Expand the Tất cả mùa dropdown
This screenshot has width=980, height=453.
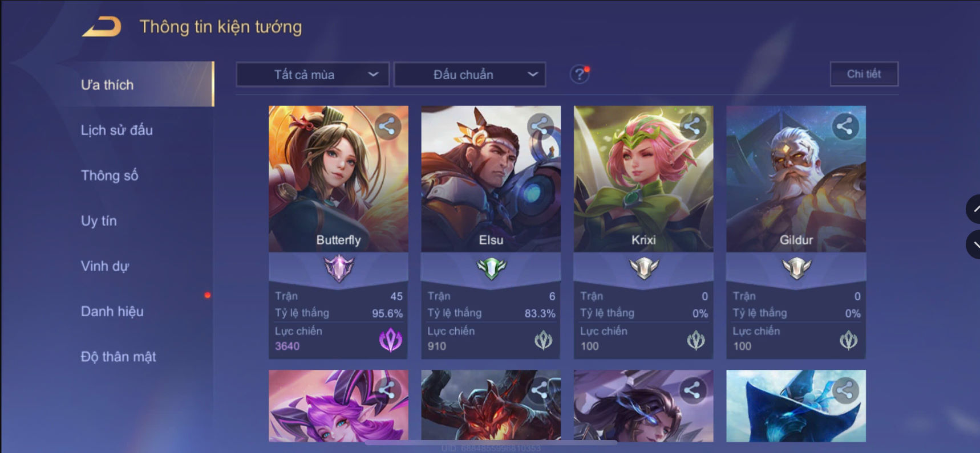[313, 75]
